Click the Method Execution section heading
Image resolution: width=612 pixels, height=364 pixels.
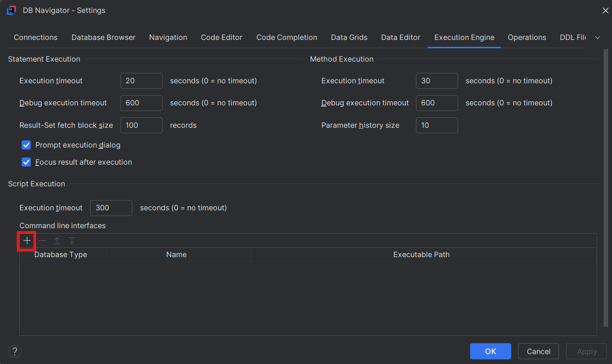(x=342, y=59)
